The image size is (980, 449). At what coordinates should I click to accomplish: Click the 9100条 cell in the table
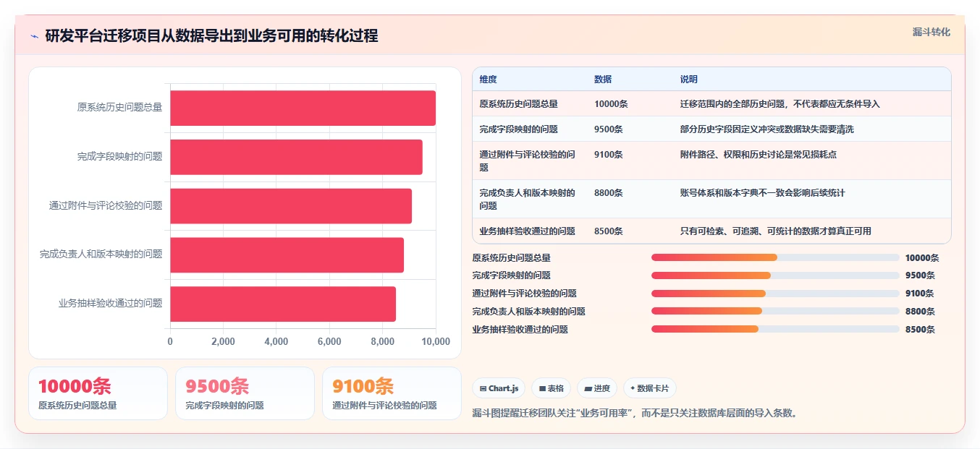[x=609, y=155]
